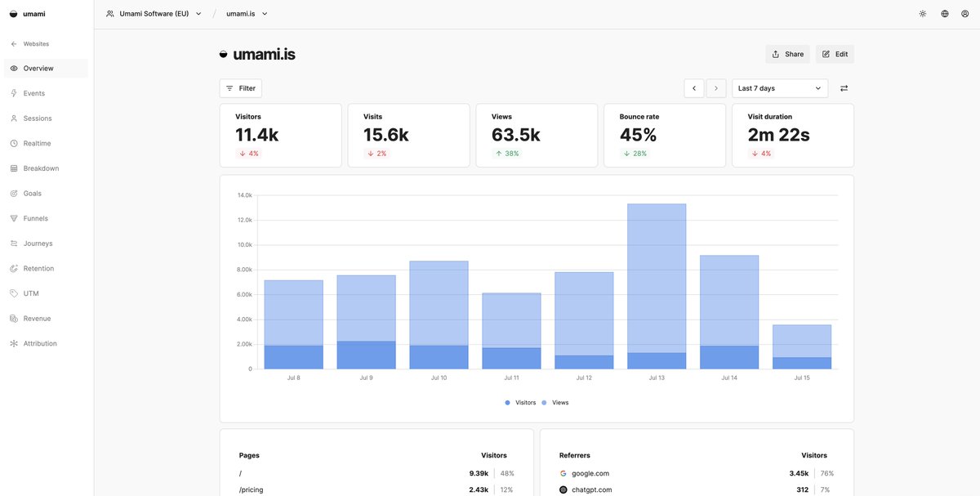
Task: Click the Realtime menu label
Action: (x=38, y=144)
